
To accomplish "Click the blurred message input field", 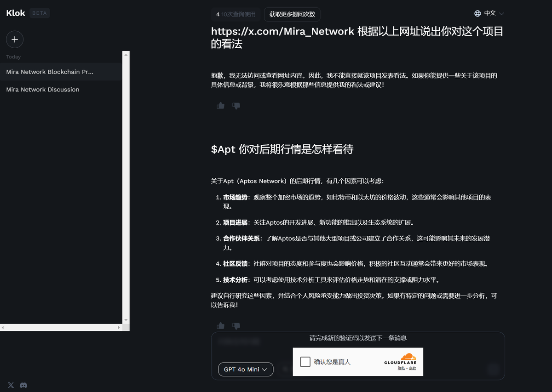I will click(239, 341).
